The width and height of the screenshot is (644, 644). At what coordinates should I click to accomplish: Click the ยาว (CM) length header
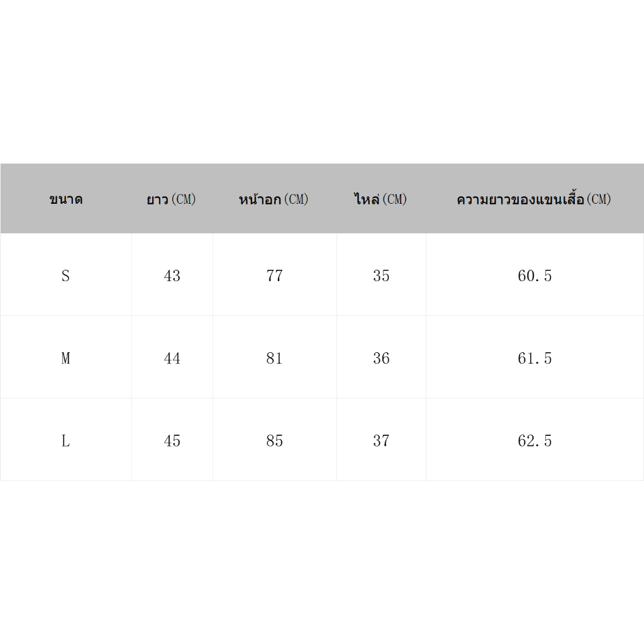point(171,199)
